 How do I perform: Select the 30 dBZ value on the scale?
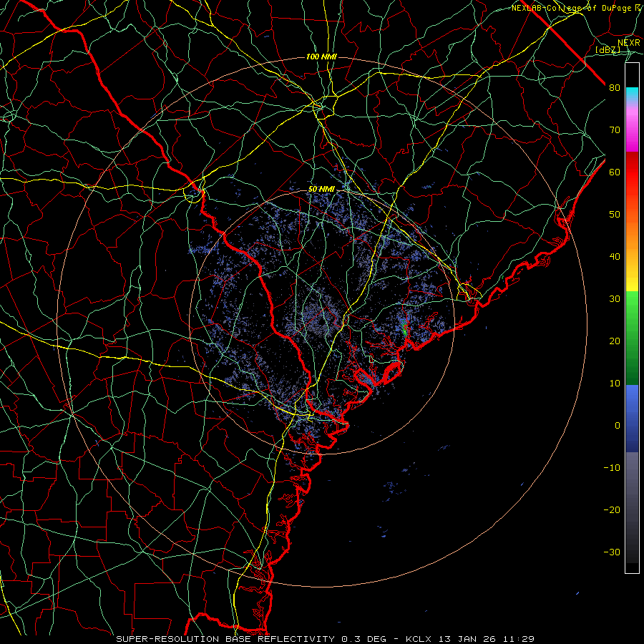pos(615,299)
